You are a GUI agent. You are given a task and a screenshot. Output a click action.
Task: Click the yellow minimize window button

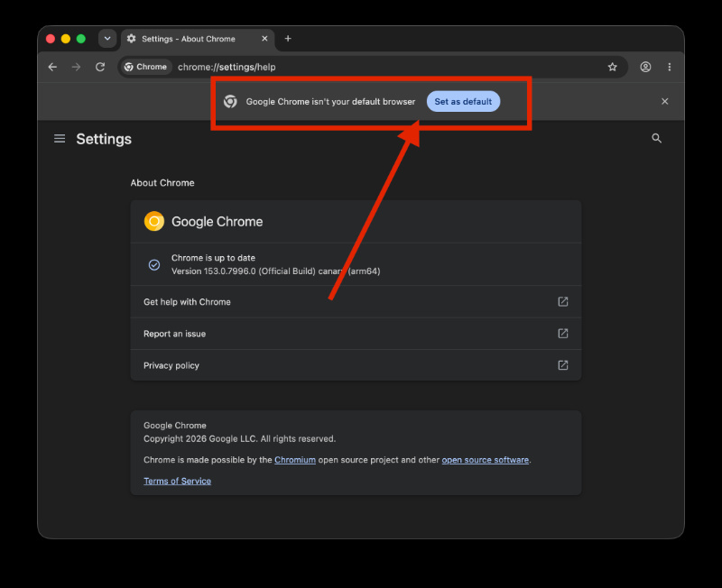point(66,39)
